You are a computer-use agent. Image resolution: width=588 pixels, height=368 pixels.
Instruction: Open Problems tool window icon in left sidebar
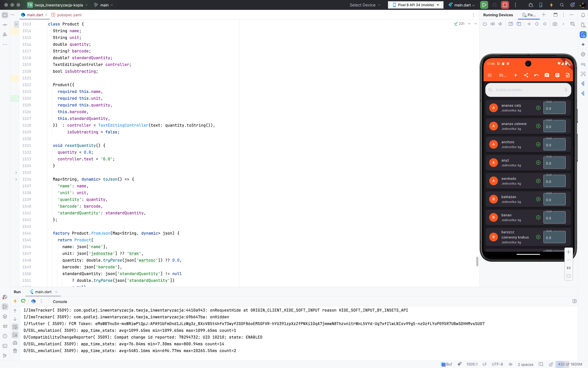[5, 336]
